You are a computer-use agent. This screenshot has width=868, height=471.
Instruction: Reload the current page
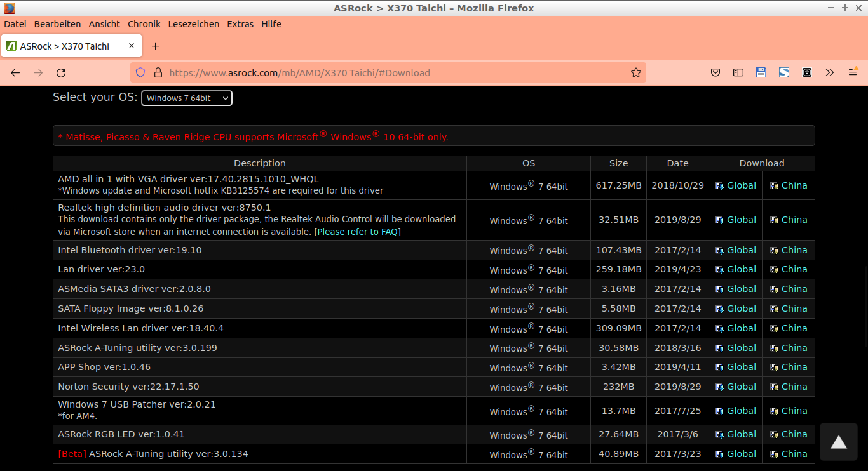click(61, 73)
